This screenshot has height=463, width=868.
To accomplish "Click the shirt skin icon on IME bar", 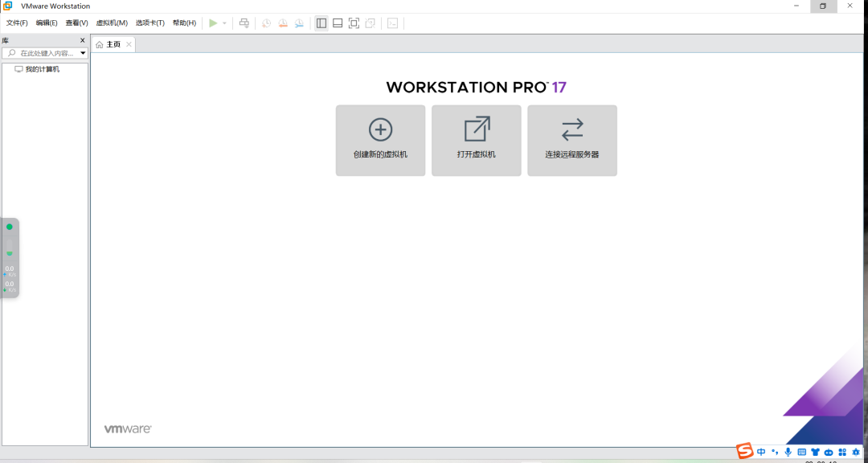I will (x=815, y=453).
